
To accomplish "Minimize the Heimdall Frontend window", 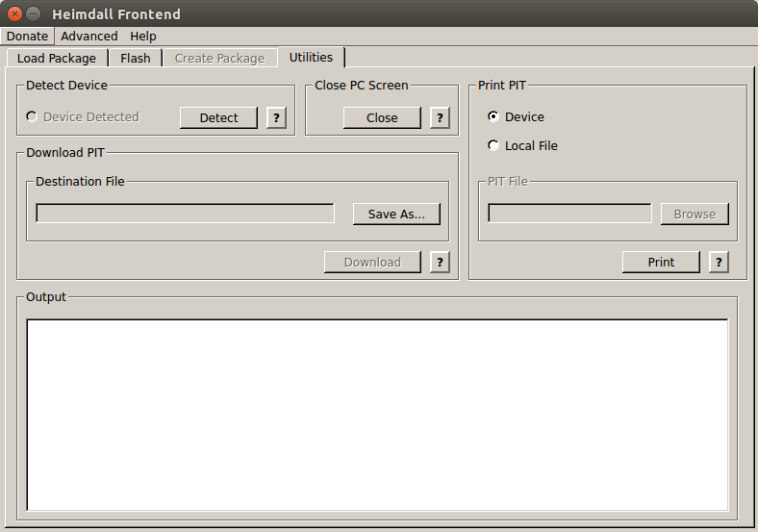I will pyautogui.click(x=33, y=14).
